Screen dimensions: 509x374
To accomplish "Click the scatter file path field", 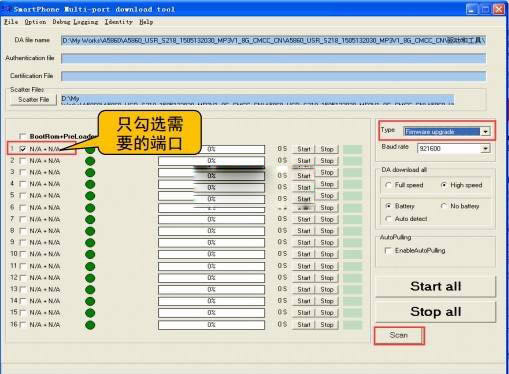I will click(x=257, y=99).
